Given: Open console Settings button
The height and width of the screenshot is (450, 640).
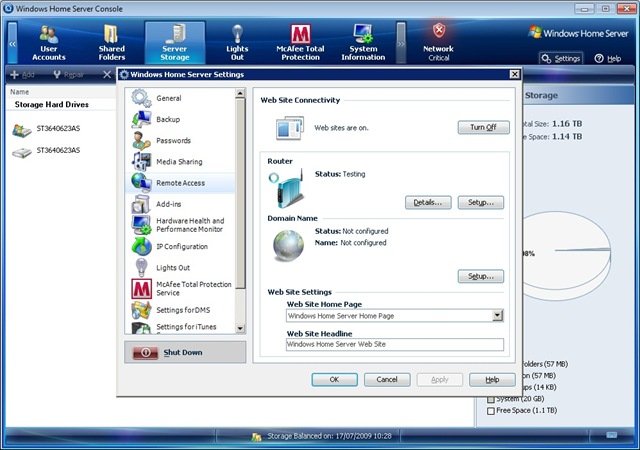Looking at the screenshot, I should [561, 58].
